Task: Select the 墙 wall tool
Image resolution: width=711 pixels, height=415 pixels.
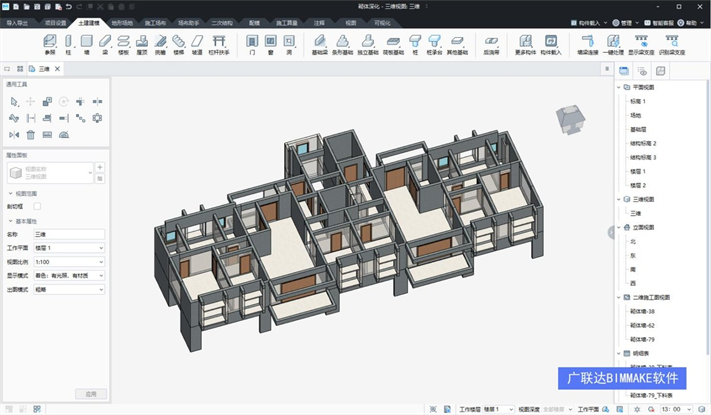Action: click(87, 45)
